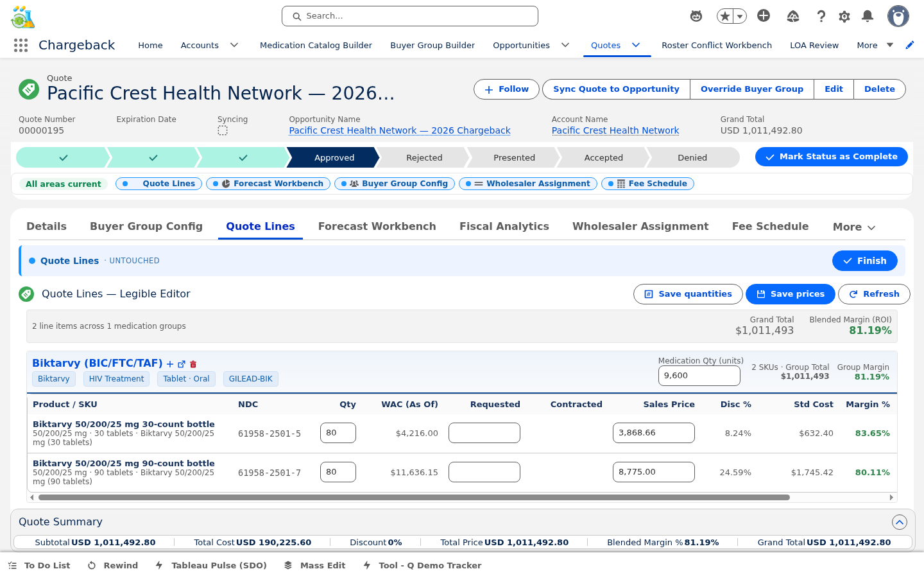Open Tableau Pulse (SDO) utility item
Image resolution: width=924 pixels, height=578 pixels.
[211, 565]
